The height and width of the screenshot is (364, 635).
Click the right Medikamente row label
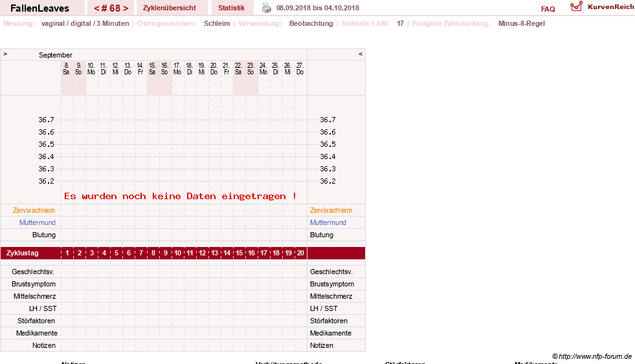pyautogui.click(x=331, y=333)
